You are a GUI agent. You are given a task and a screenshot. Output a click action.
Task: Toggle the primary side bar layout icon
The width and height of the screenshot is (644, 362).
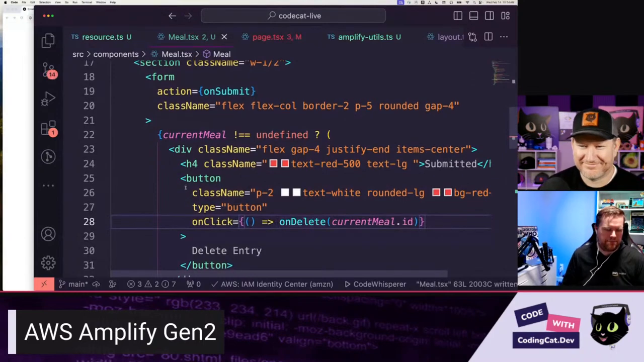(458, 16)
